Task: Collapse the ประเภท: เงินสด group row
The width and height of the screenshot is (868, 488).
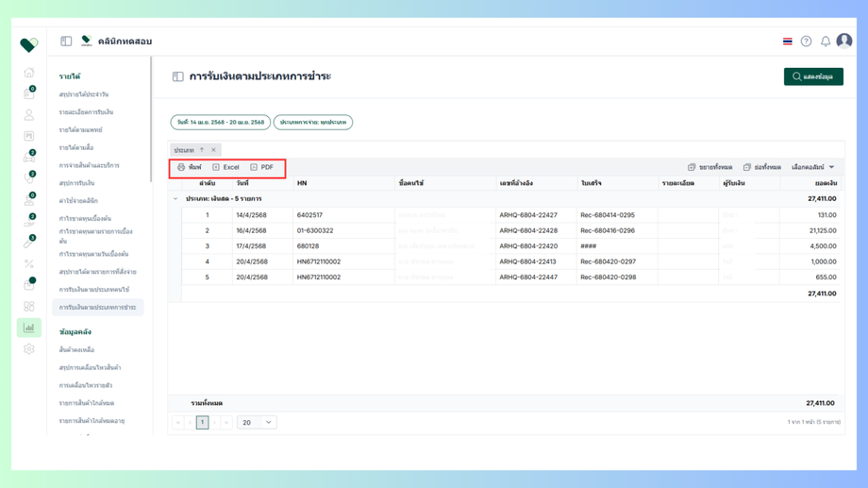Action: [x=175, y=199]
